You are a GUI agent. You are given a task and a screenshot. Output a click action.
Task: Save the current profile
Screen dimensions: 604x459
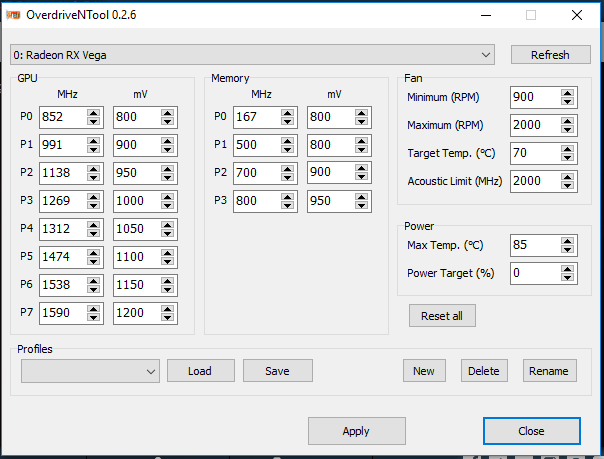[277, 371]
